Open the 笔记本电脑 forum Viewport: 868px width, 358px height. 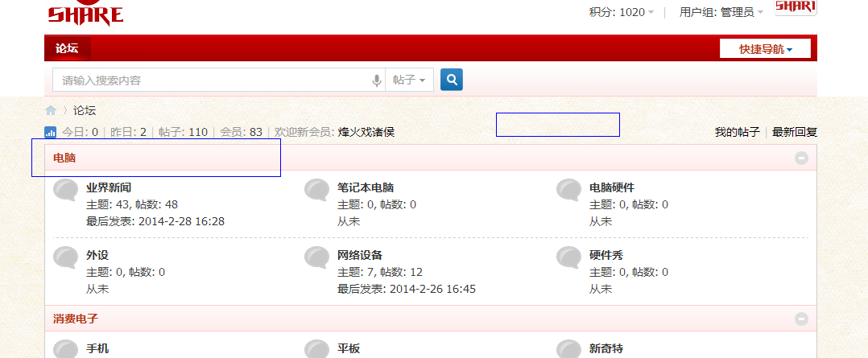coord(366,187)
